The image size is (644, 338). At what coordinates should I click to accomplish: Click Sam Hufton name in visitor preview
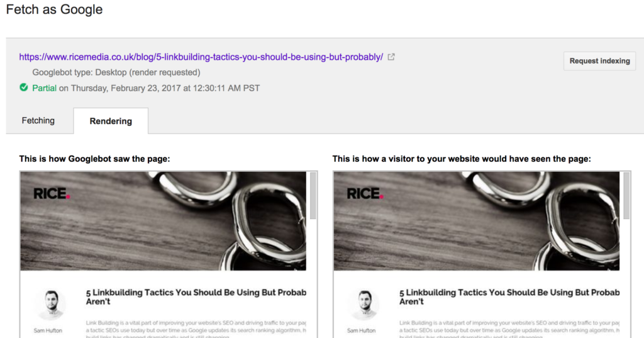[362, 330]
